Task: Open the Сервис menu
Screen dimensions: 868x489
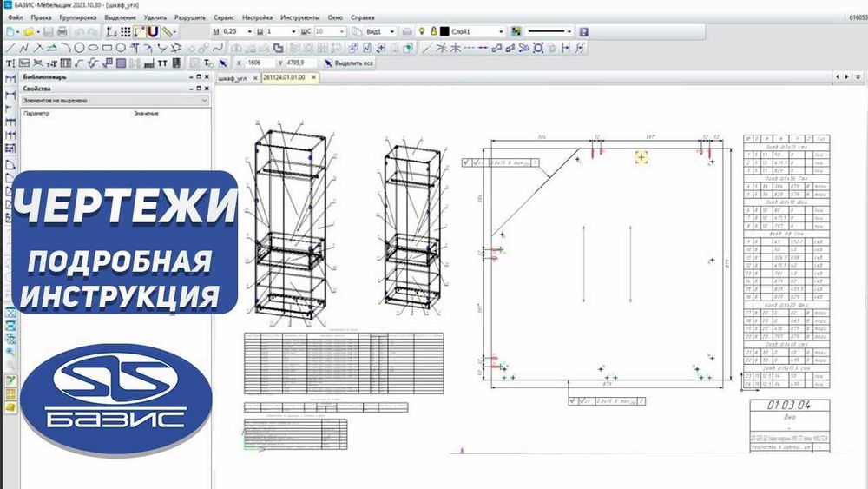Action: (224, 17)
